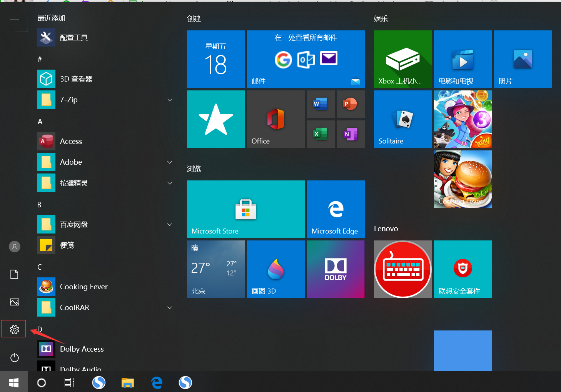This screenshot has width=561, height=392.
Task: Open the Microsoft Edge tile
Action: (336, 209)
